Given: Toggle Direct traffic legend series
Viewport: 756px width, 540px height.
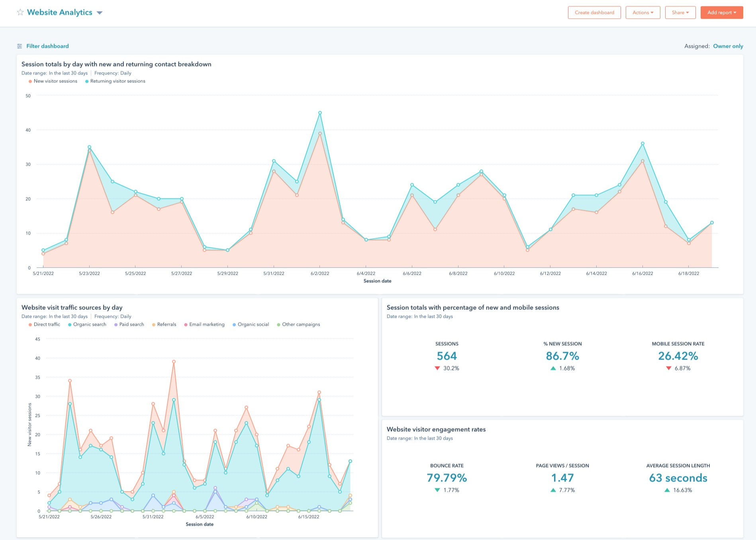Looking at the screenshot, I should point(44,325).
